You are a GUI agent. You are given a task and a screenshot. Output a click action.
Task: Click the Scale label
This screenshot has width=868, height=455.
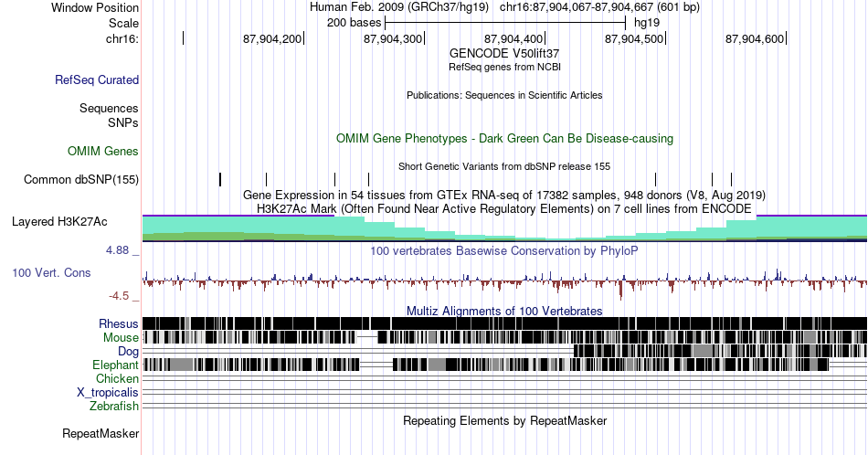pos(123,23)
